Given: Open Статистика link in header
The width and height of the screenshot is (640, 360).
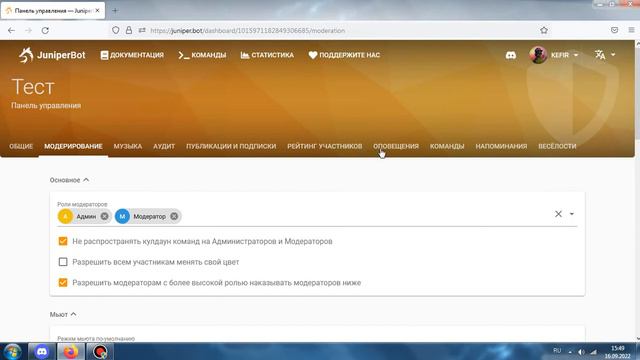Looking at the screenshot, I should point(267,55).
